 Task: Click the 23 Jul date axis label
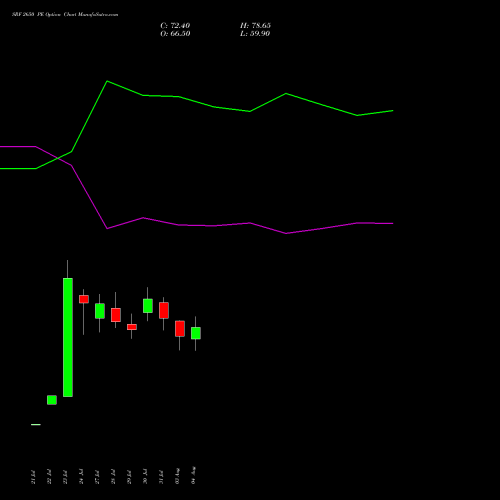pyautogui.click(x=65, y=477)
